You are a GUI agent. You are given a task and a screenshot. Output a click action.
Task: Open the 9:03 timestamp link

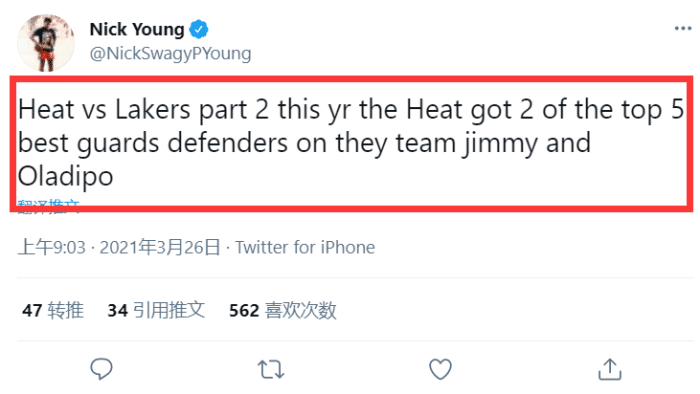(51, 247)
